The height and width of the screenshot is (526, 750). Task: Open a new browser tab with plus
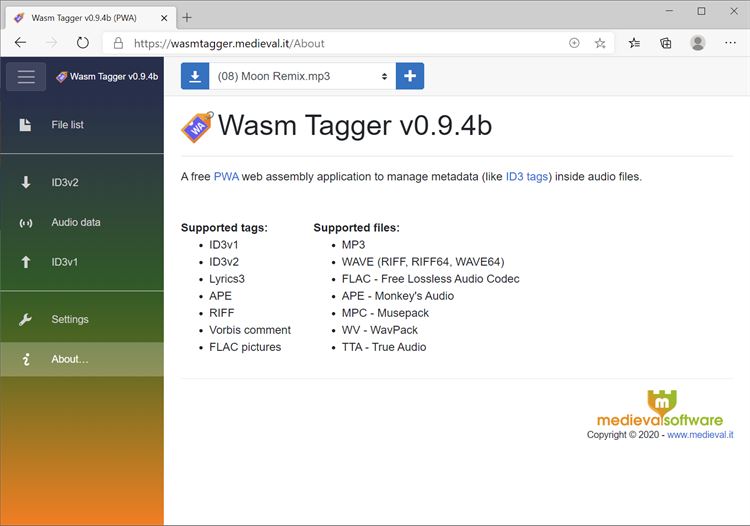(x=187, y=18)
